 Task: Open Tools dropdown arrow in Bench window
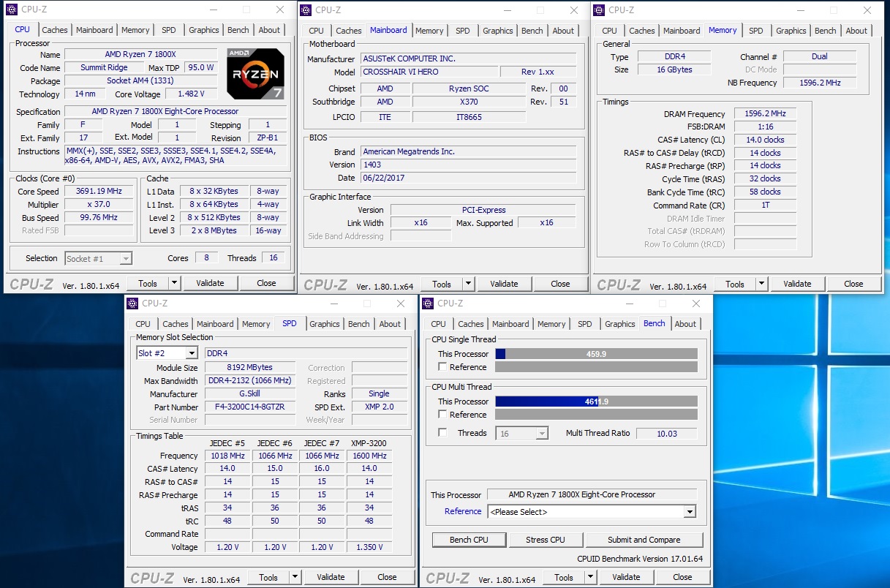pos(591,577)
